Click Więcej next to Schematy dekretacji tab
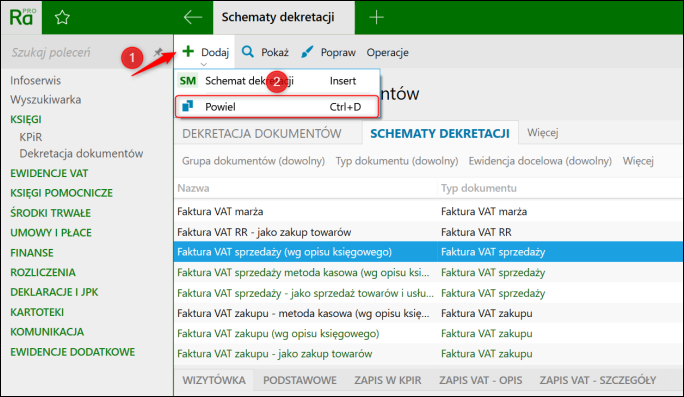 coord(543,133)
